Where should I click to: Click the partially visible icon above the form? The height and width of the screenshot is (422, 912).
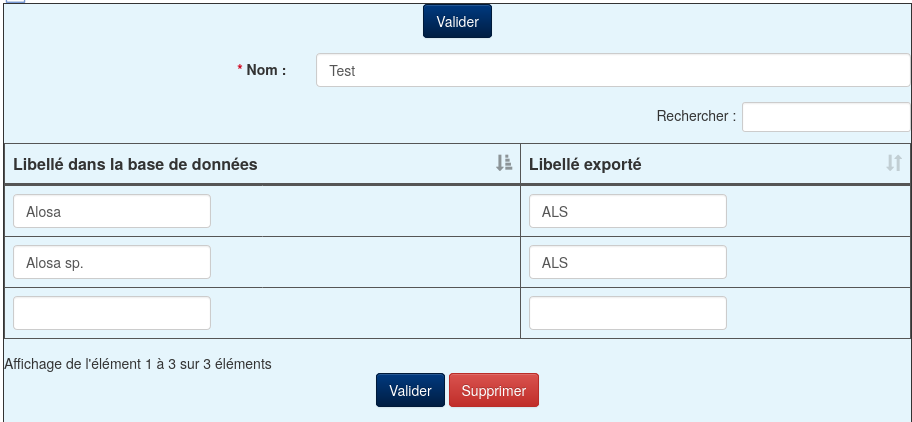pyautogui.click(x=16, y=1)
